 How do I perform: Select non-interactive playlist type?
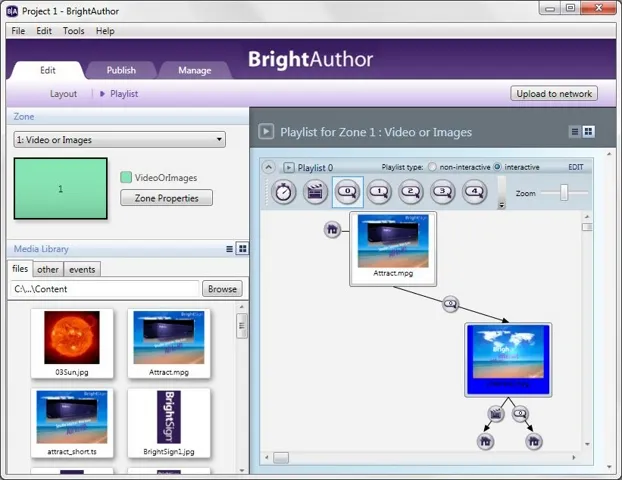432,167
